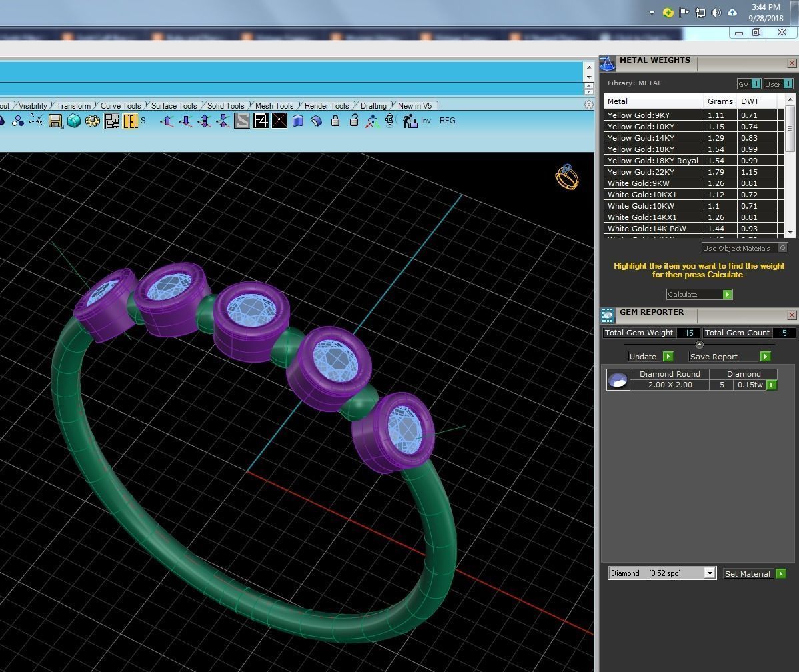The image size is (799, 672).
Task: Select the White Gold:14K PdW row
Action: 693,229
